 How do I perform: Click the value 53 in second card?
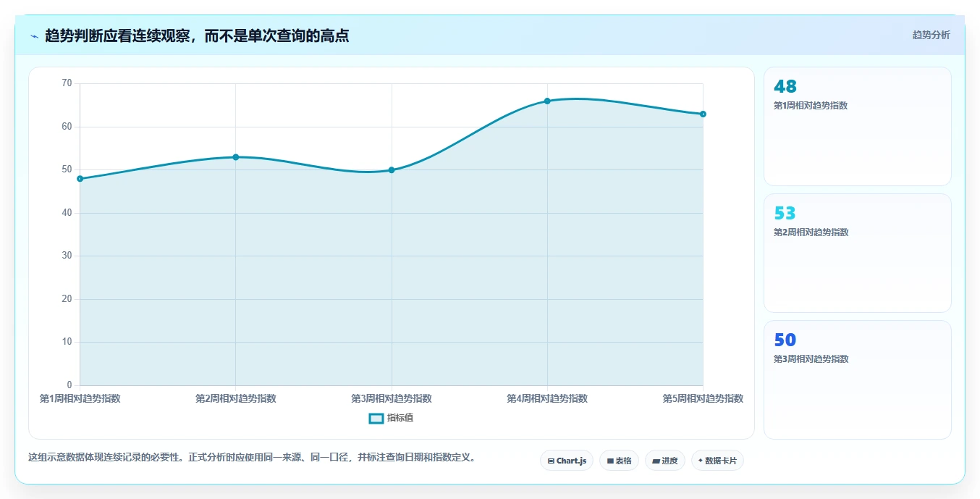pos(785,214)
